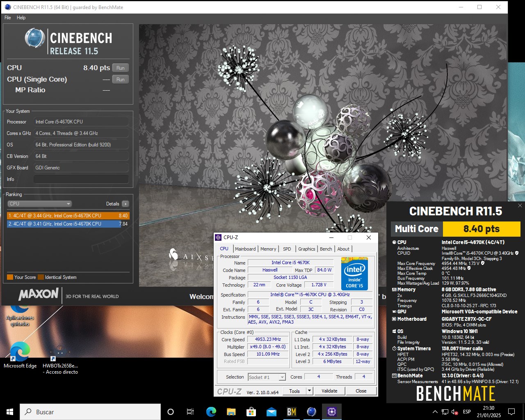
Task: Click the Close button in CPU-Z
Action: (361, 391)
